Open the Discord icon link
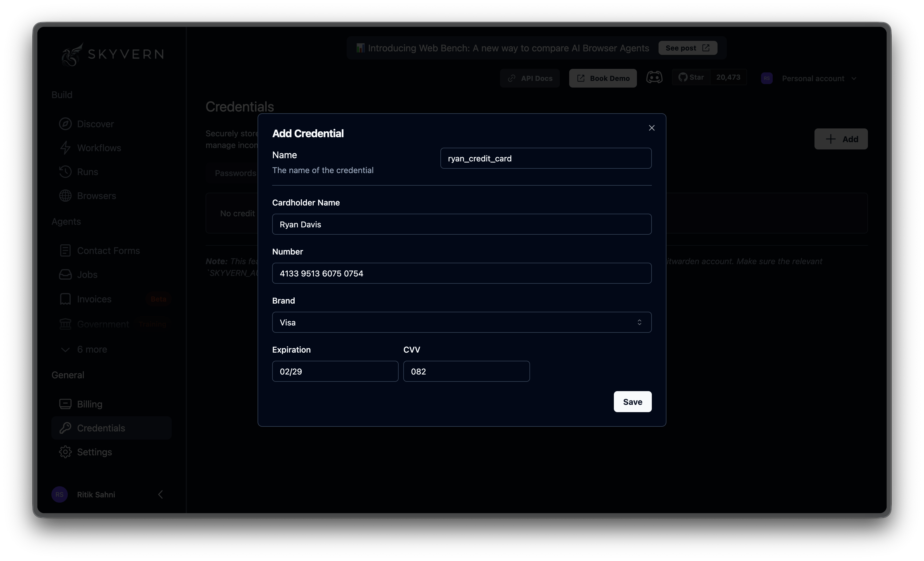The image size is (924, 561). [654, 78]
